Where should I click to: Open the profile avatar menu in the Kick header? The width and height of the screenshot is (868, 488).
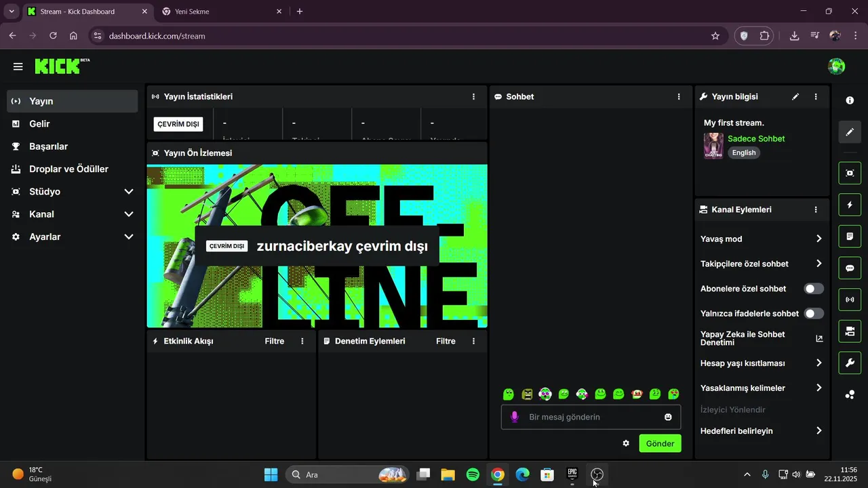(x=836, y=66)
